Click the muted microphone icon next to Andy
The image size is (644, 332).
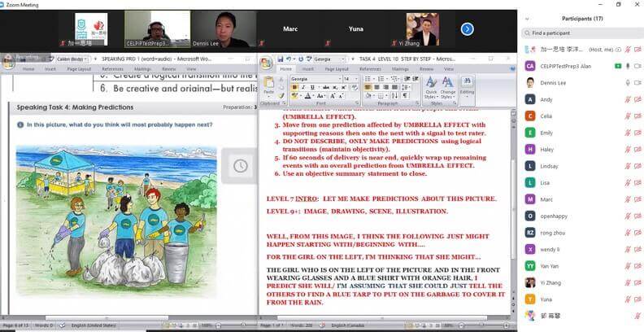click(627, 99)
